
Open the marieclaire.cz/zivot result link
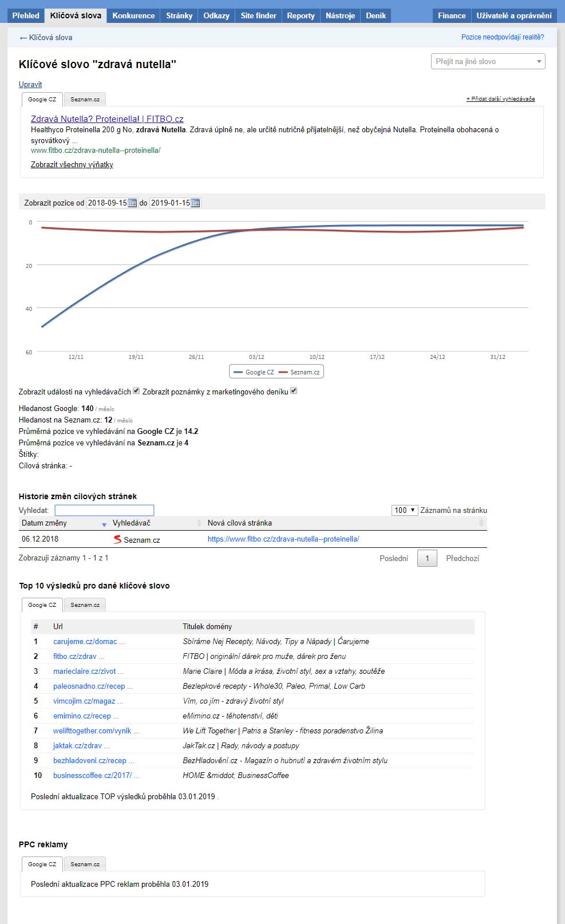88,671
